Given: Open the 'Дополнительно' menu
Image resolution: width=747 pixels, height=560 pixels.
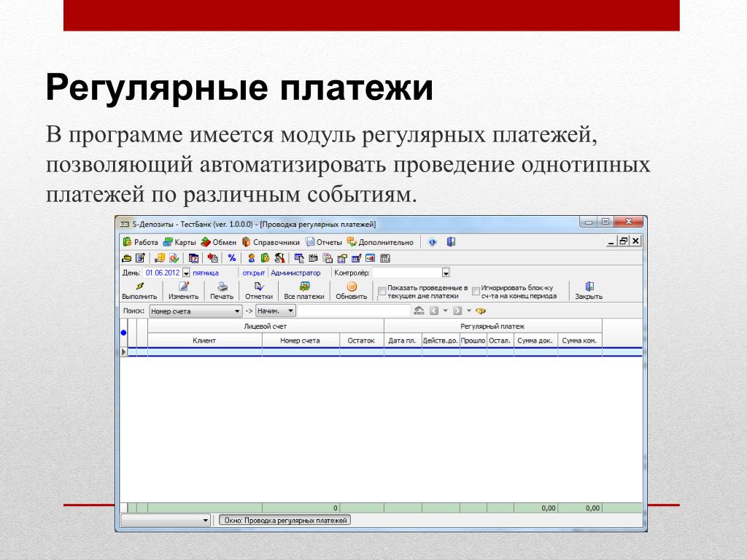Looking at the screenshot, I should [x=380, y=242].
